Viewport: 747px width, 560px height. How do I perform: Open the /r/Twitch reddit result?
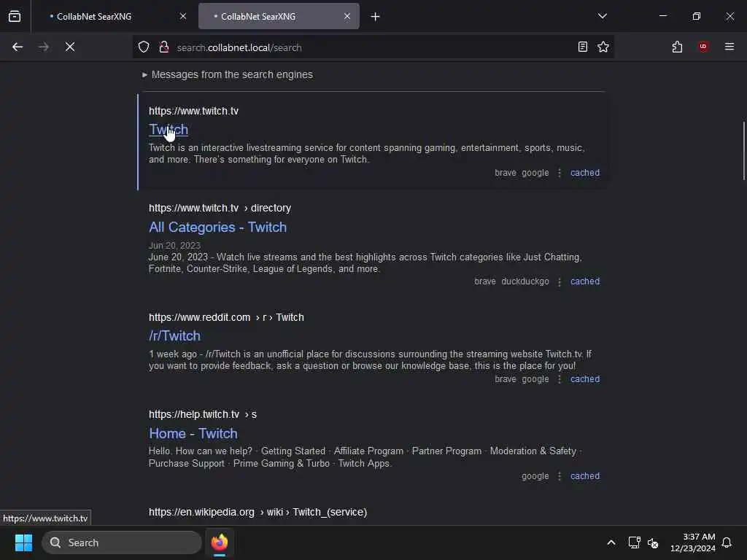pyautogui.click(x=174, y=335)
